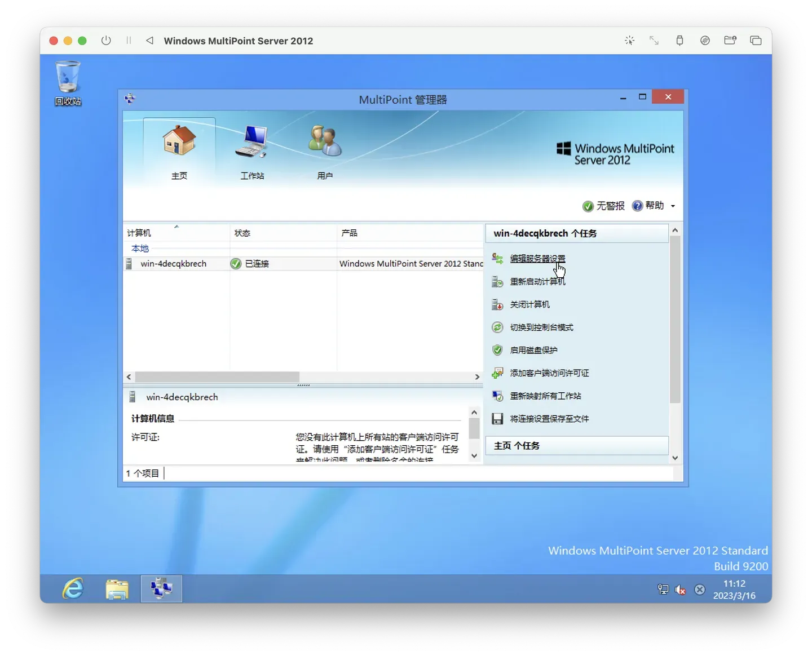Click the remap all stations icon
Image resolution: width=812 pixels, height=656 pixels.
click(x=497, y=396)
